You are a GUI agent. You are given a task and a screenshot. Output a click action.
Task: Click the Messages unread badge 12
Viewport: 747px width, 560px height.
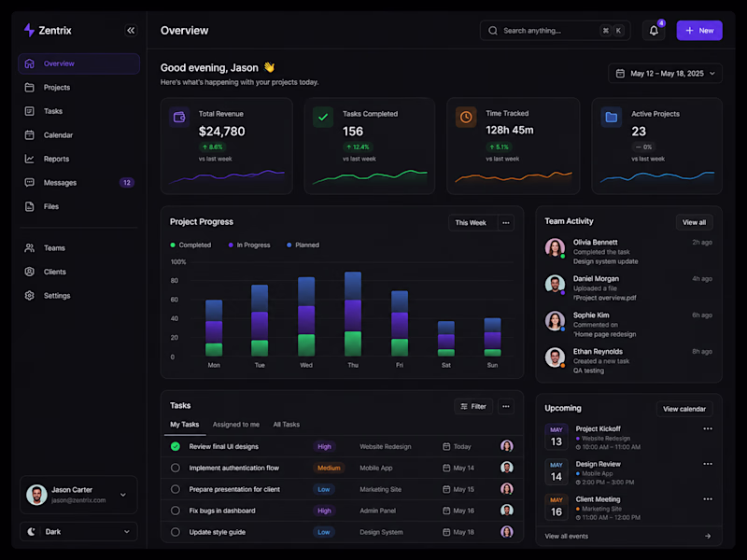[x=127, y=183]
